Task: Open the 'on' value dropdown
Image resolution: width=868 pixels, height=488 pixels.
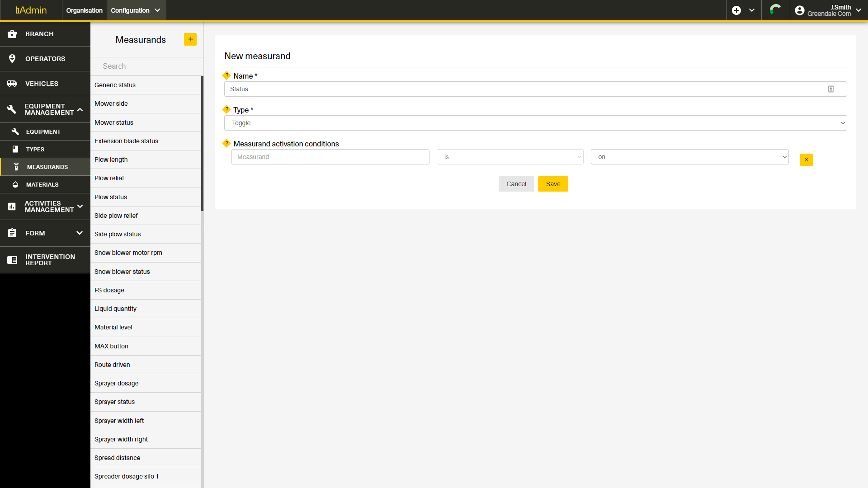Action: click(689, 157)
